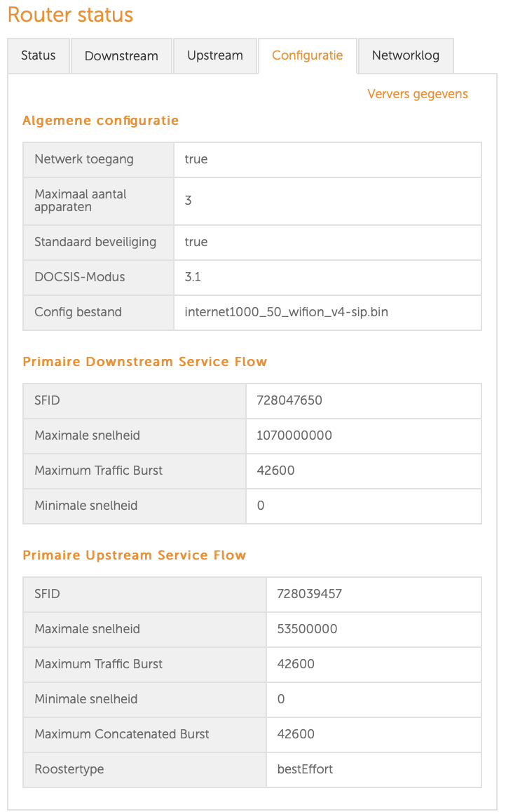The width and height of the screenshot is (506, 812).
Task: Click the upstream SFID value 728039457
Action: click(x=310, y=594)
